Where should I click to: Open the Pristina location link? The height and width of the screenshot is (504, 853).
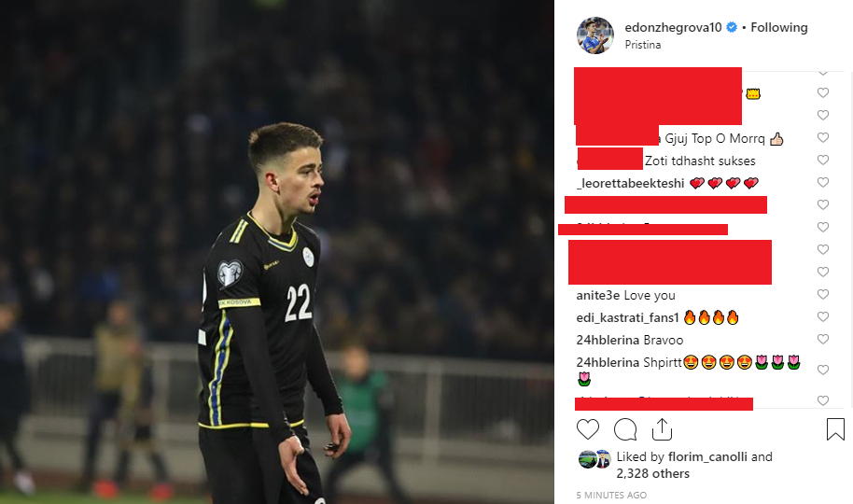pos(642,45)
